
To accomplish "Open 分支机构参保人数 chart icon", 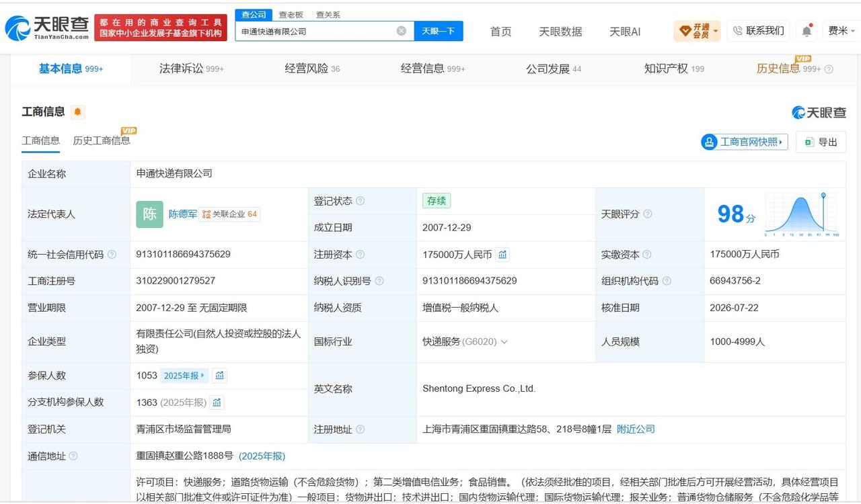I will point(217,403).
